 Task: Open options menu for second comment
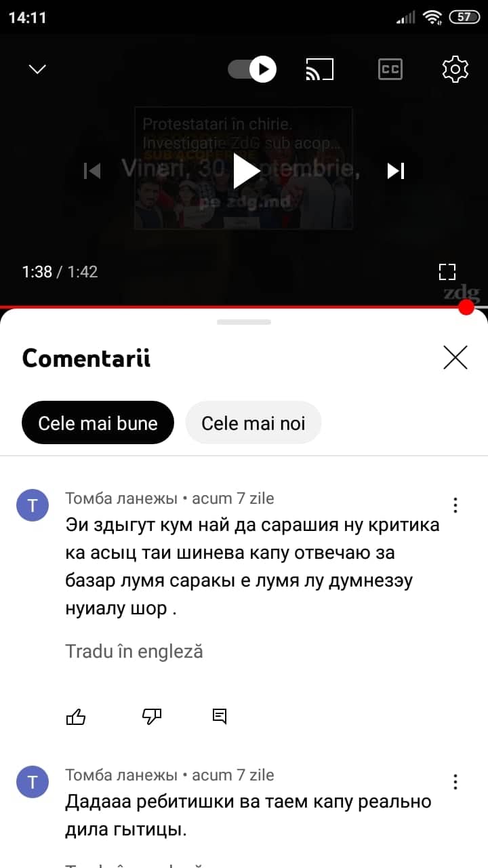(x=455, y=782)
